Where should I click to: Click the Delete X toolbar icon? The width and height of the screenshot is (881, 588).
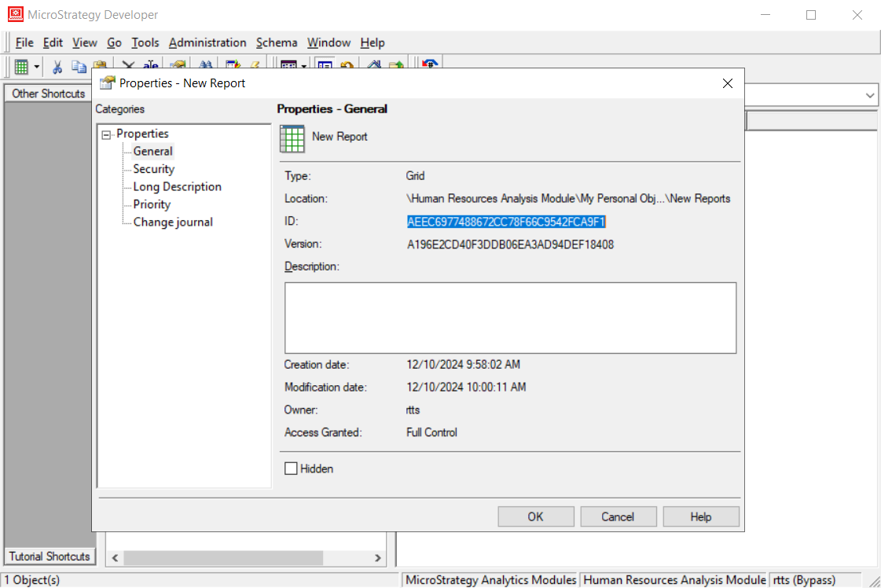click(128, 64)
